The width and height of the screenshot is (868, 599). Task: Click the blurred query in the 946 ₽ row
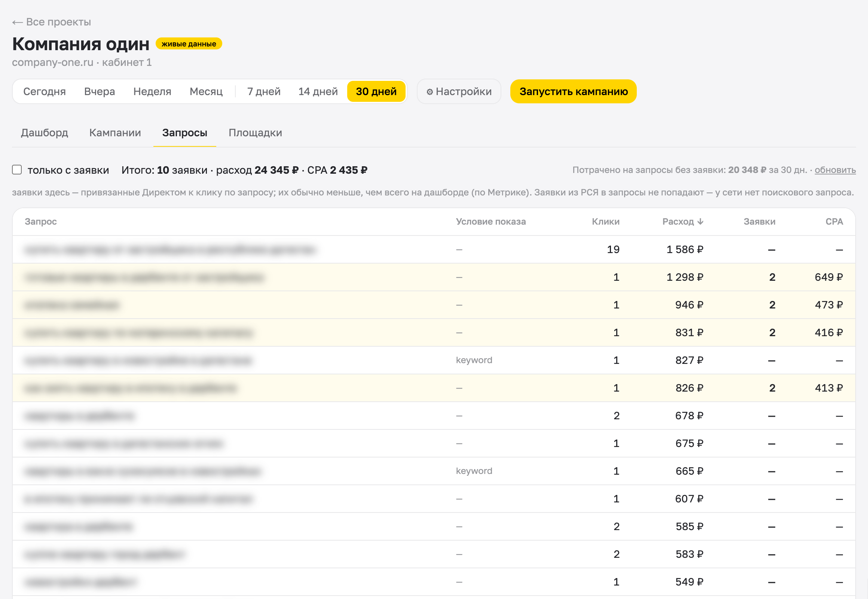tap(71, 305)
